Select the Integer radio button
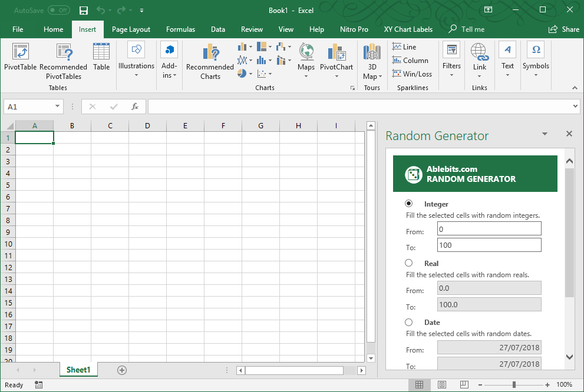The image size is (584, 392). click(x=409, y=204)
